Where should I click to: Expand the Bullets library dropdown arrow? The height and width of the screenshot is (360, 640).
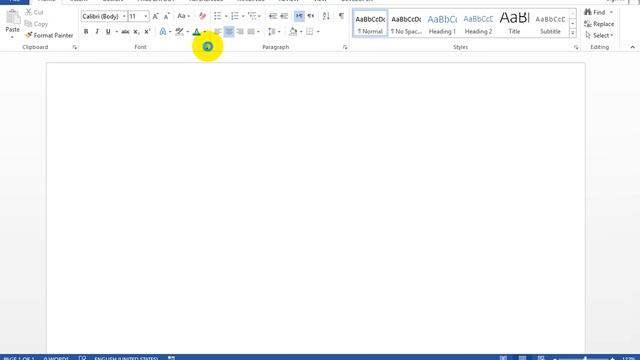226,16
